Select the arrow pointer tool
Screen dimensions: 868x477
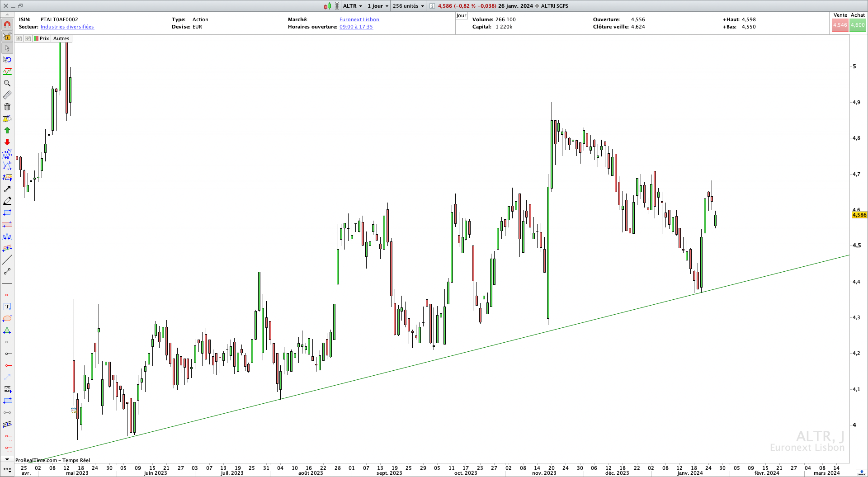(x=7, y=48)
